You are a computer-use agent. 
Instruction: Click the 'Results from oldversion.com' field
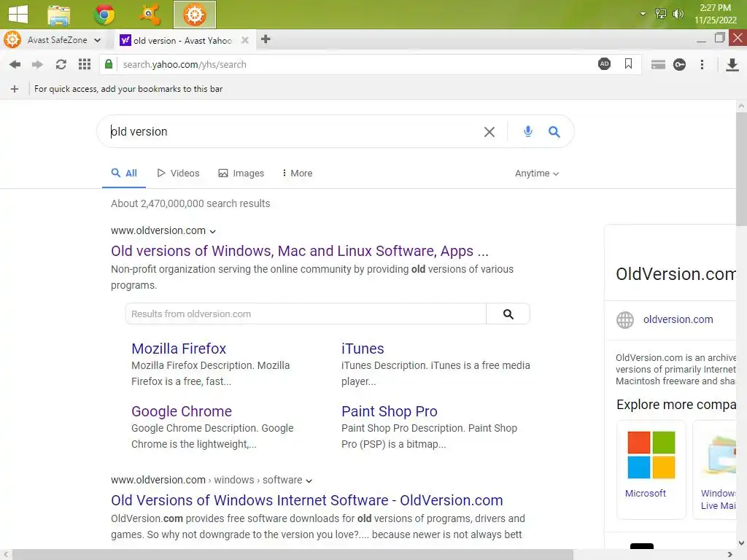[x=306, y=314]
